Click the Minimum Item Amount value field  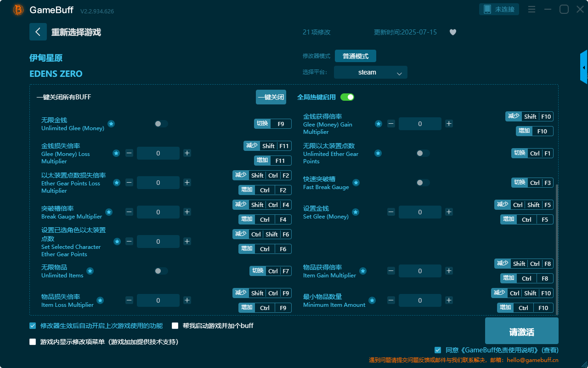420,300
